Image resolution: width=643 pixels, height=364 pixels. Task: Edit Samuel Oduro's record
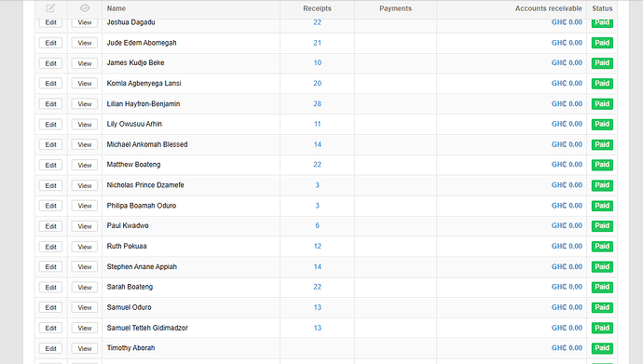[50, 307]
